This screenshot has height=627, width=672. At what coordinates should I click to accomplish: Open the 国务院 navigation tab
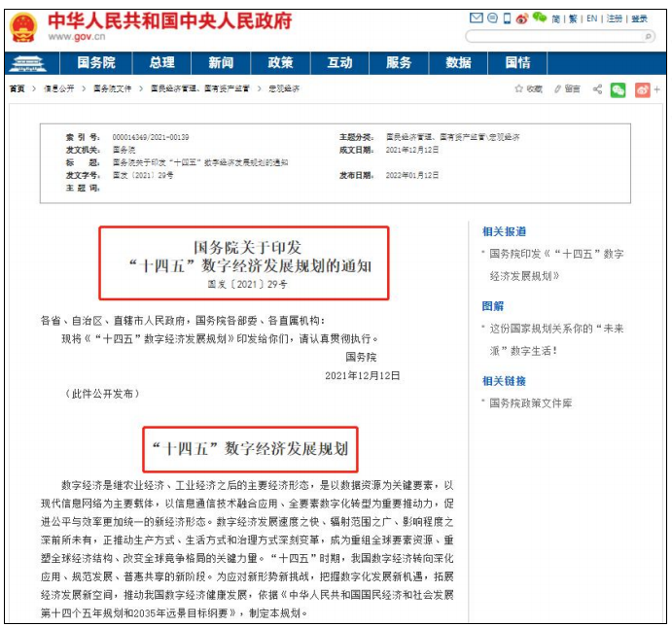pyautogui.click(x=95, y=62)
